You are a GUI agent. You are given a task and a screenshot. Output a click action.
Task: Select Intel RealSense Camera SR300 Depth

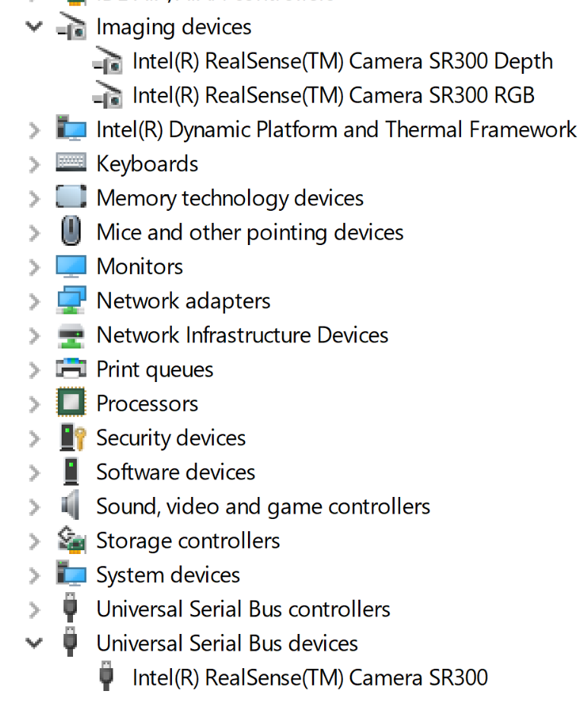pyautogui.click(x=342, y=62)
